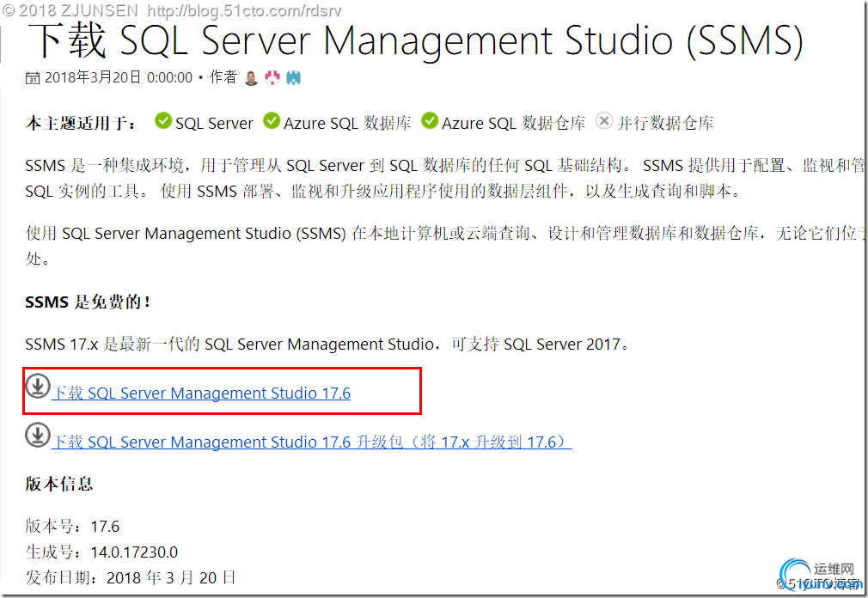Open the first author's photo avatar
The width and height of the screenshot is (868, 598).
[x=251, y=78]
